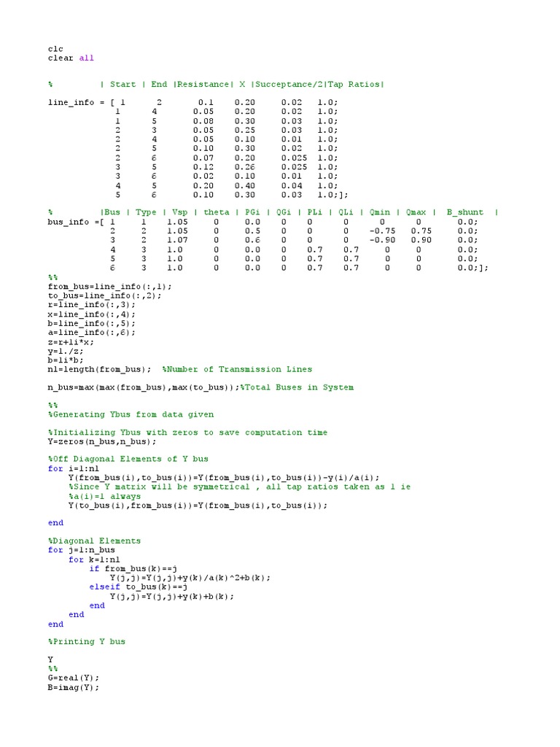Select PGi value '0.6' in bus_info
560x747 pixels.
tap(252, 240)
